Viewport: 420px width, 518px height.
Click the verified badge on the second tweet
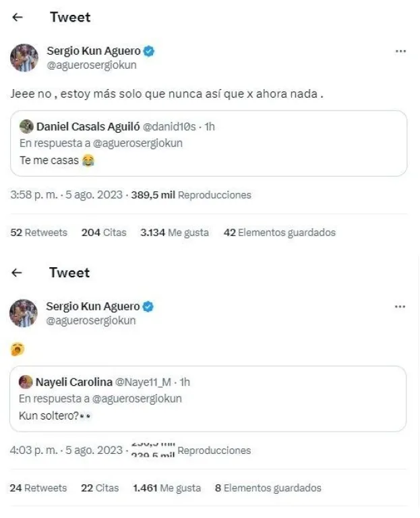pyautogui.click(x=148, y=307)
